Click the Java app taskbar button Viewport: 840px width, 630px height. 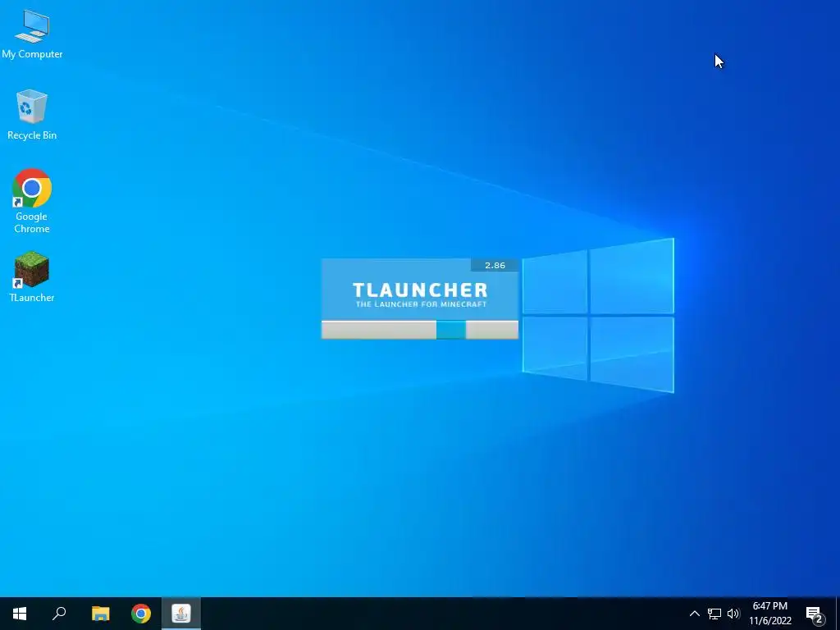[181, 614]
